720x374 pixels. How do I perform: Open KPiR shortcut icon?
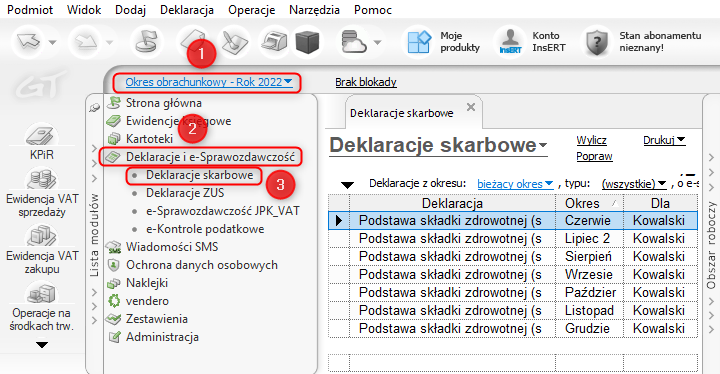pos(42,142)
